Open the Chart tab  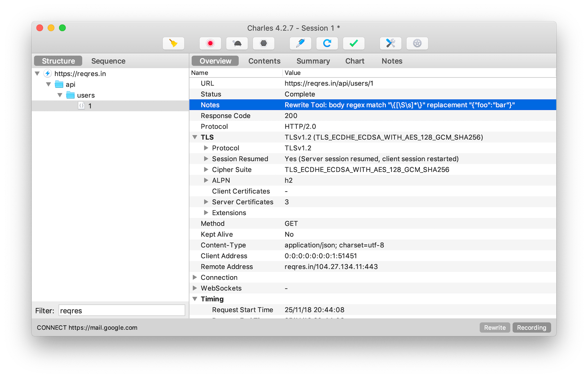point(355,61)
